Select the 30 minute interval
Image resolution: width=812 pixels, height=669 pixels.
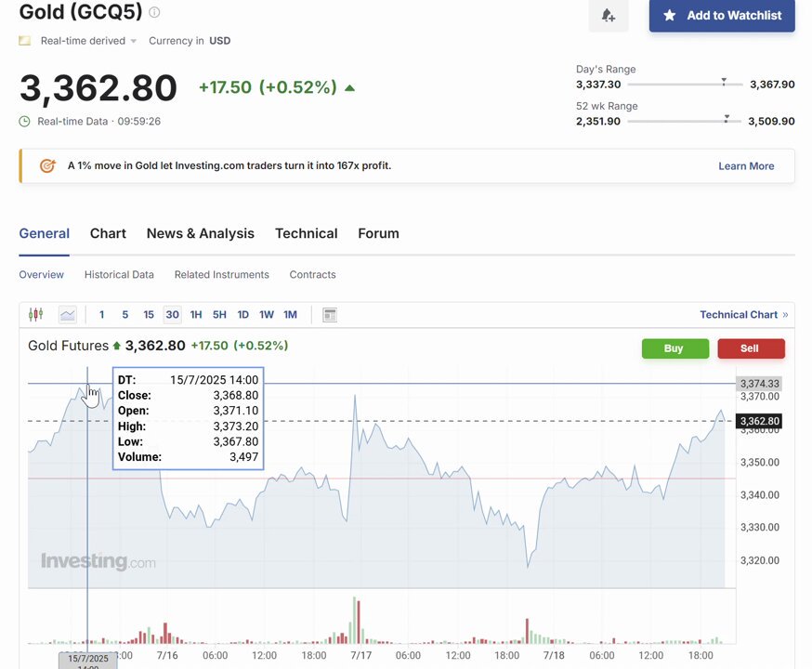(x=173, y=315)
